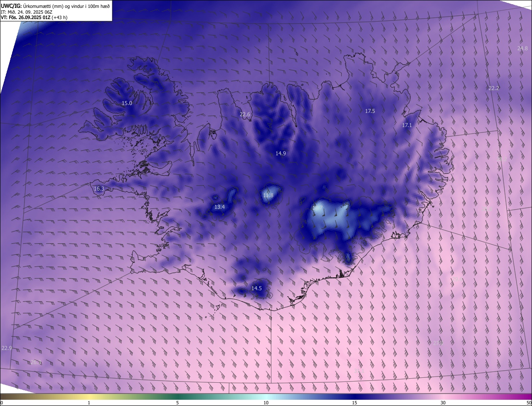Click the color scale tick labeled 30
The image size is (532, 406).
coord(443,403)
